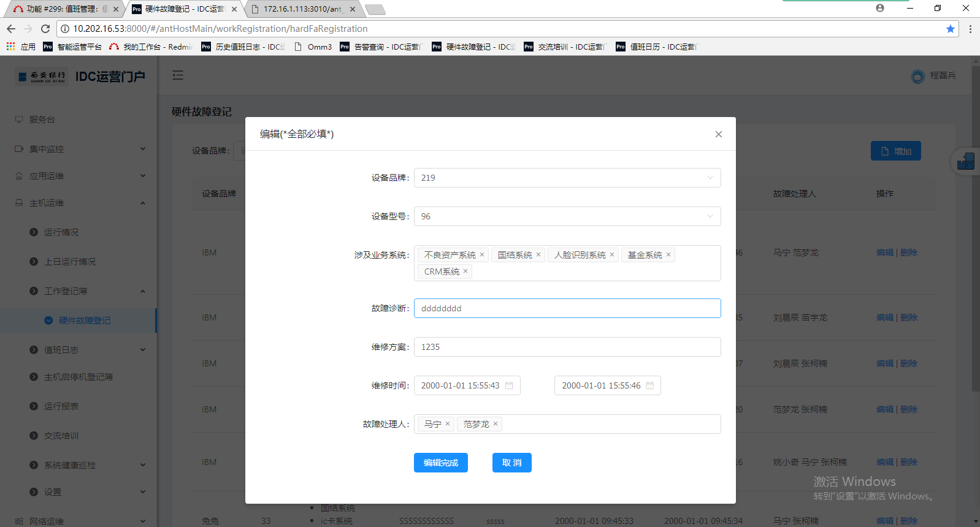Viewport: 980px width, 527px height.
Task: Select 硬件故障登记 sidebar item
Action: click(x=78, y=320)
